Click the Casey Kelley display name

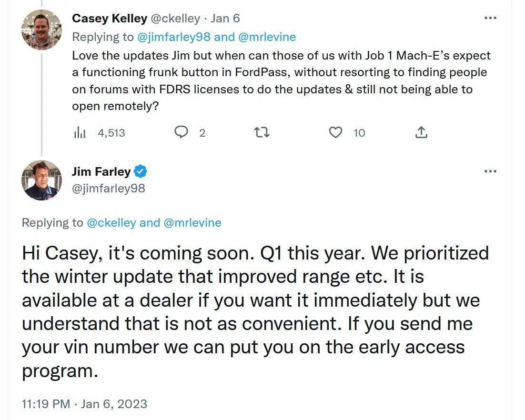(110, 19)
